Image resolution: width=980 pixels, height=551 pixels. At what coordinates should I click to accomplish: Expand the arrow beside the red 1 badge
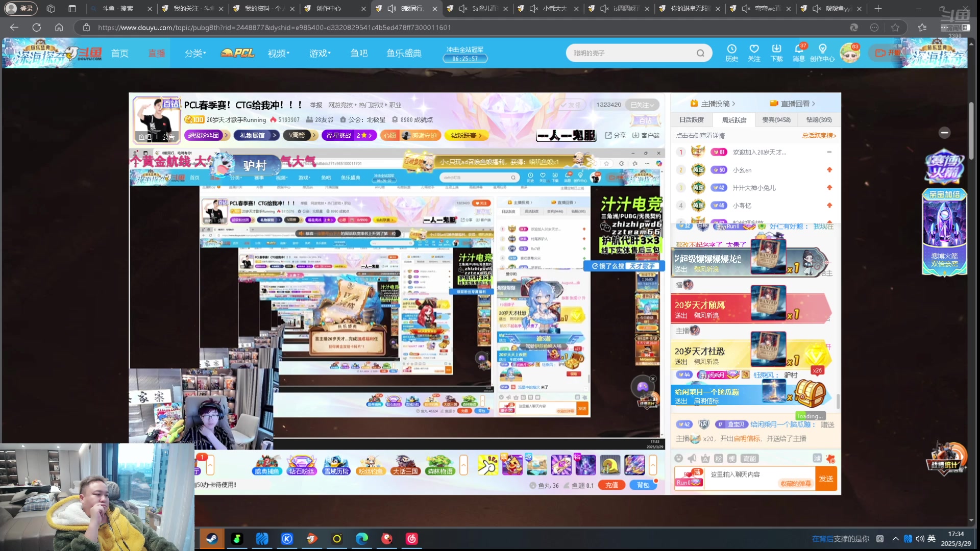tap(210, 465)
